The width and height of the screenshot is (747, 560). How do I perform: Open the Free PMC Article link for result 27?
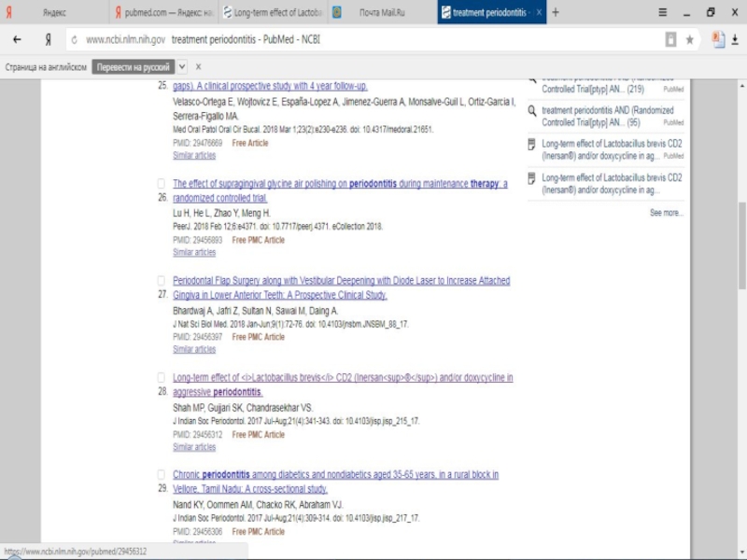click(258, 337)
